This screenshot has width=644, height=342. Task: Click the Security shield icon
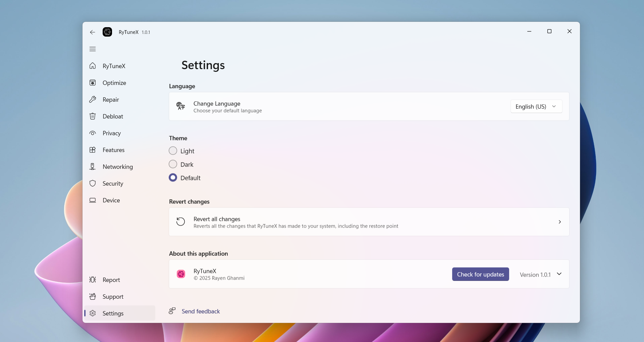pyautogui.click(x=93, y=183)
